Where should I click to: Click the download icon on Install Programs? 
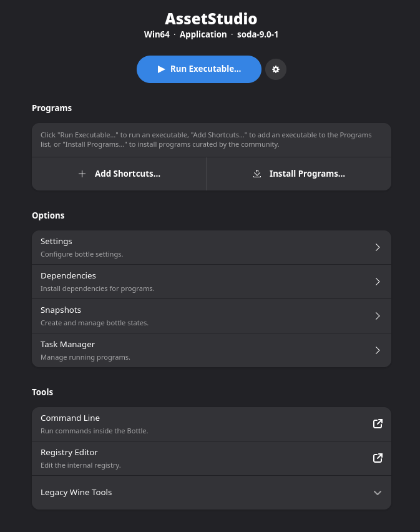(x=257, y=174)
